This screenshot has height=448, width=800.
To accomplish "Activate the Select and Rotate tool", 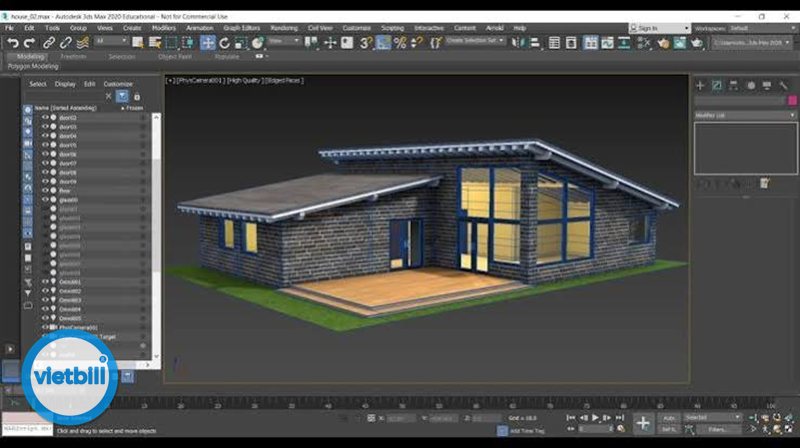I will click(x=224, y=43).
